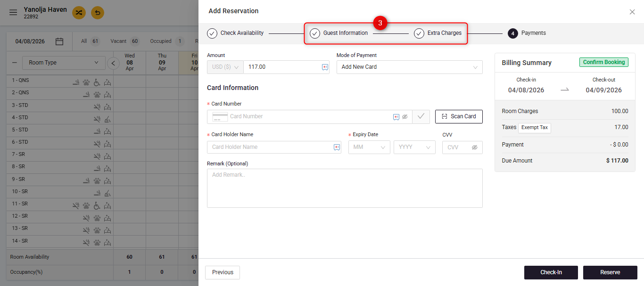Click the Wed 08 Apr column header
This screenshot has width=644, height=286.
point(130,62)
